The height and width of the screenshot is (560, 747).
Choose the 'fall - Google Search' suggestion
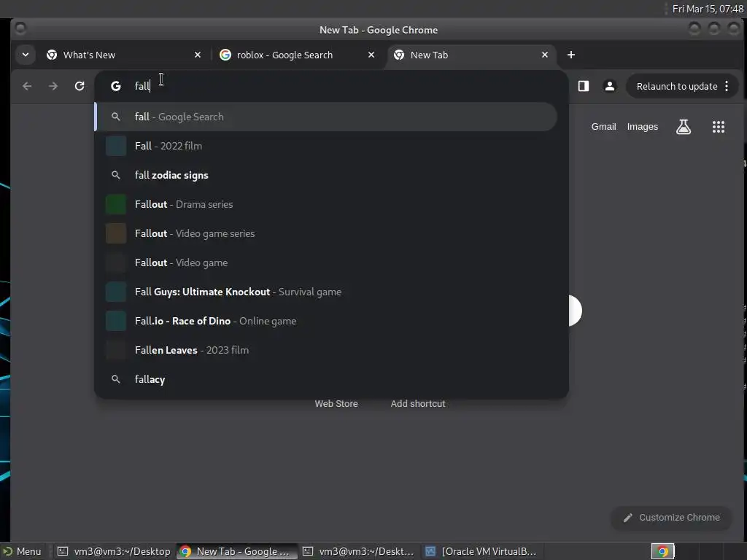point(326,117)
